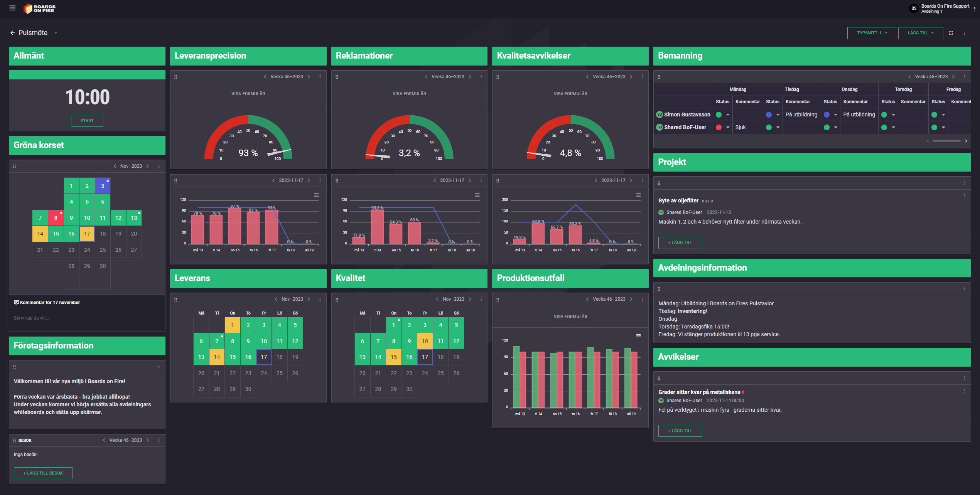
Task: Open the Leveransprecision bar chart hamburger menu
Action: coord(316,195)
